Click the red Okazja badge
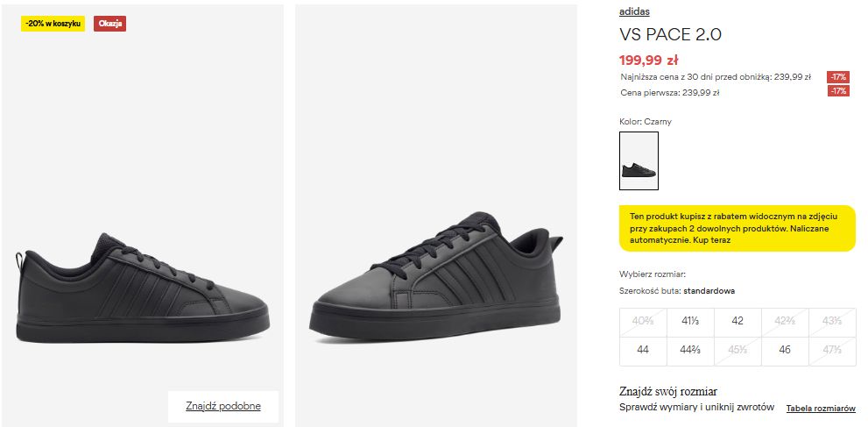The height and width of the screenshot is (427, 868). [x=109, y=24]
